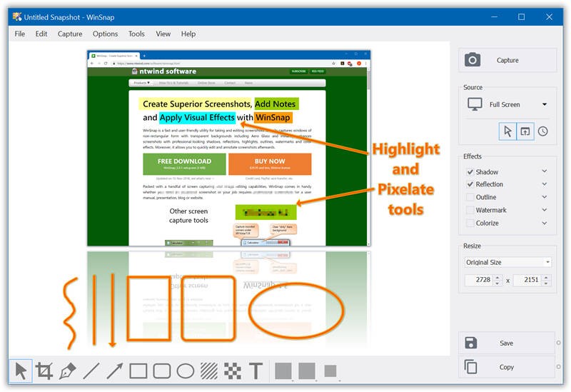Screen dimensions: 571x392
Task: Click the Save button
Action: 506,343
